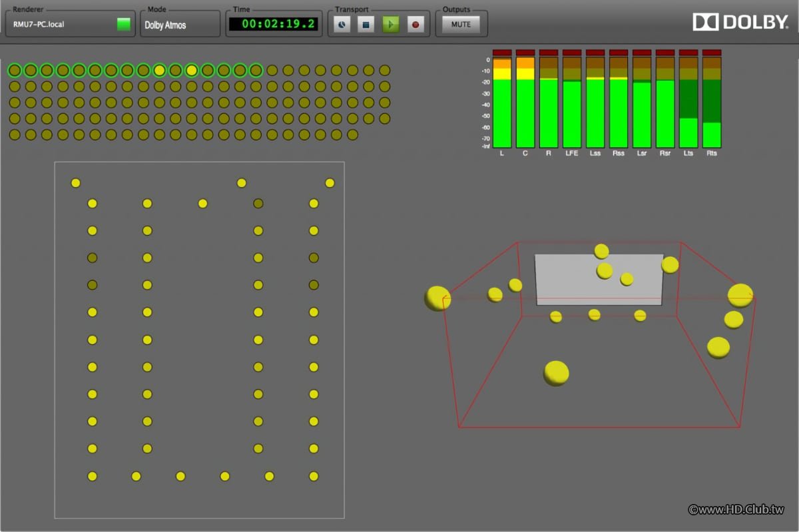Reset the red clip indicator above Lss meter
799x532 pixels.
(595, 52)
